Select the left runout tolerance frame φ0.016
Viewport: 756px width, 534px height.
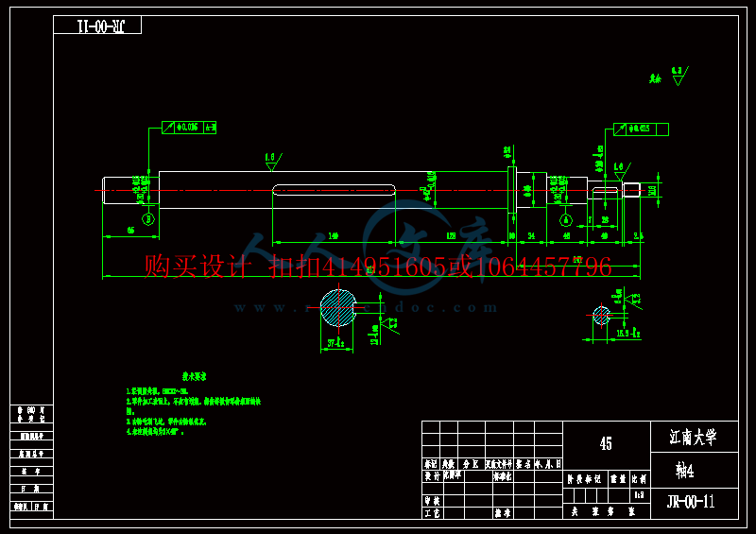click(189, 128)
